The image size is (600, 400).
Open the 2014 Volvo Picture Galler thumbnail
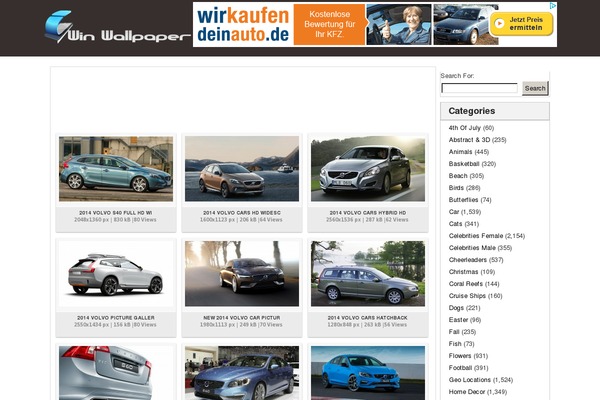pos(116,274)
